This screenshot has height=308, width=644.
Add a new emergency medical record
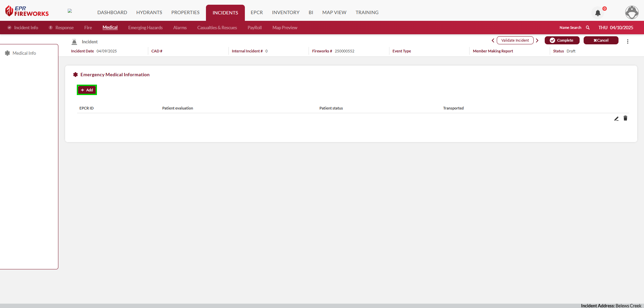[87, 90]
